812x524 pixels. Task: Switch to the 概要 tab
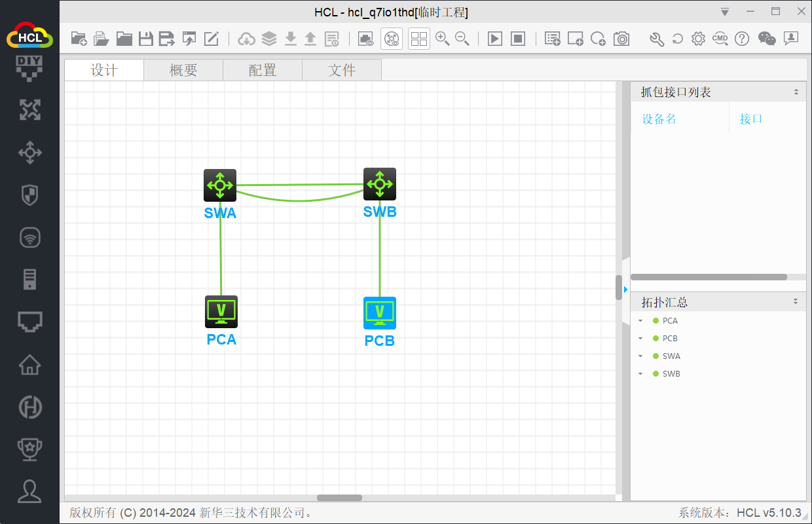pos(183,71)
